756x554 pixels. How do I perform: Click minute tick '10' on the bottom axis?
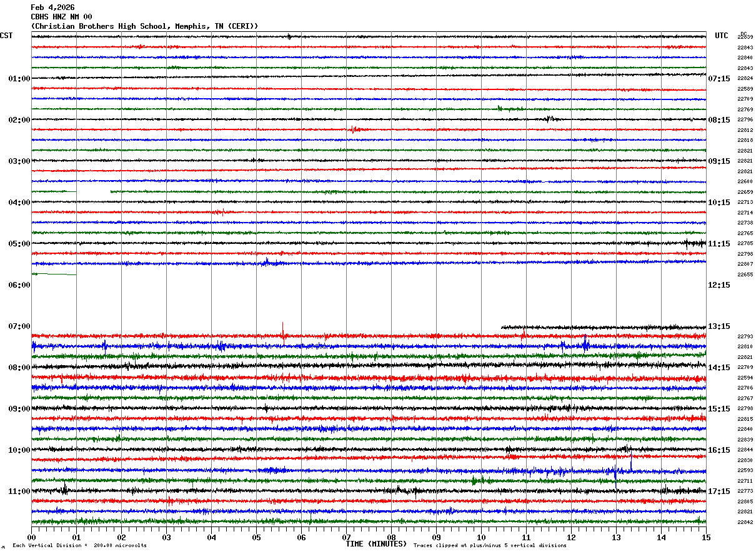tap(482, 537)
